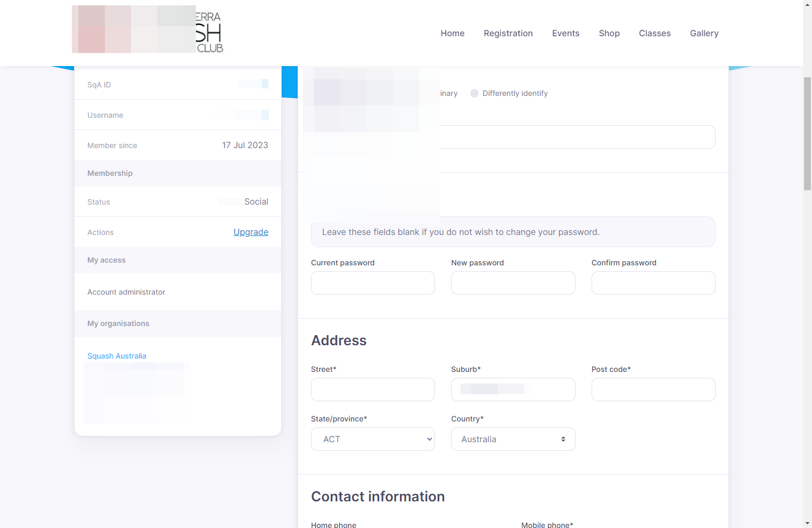Click the scrollbar down arrow
The image size is (812, 528).
807,523
